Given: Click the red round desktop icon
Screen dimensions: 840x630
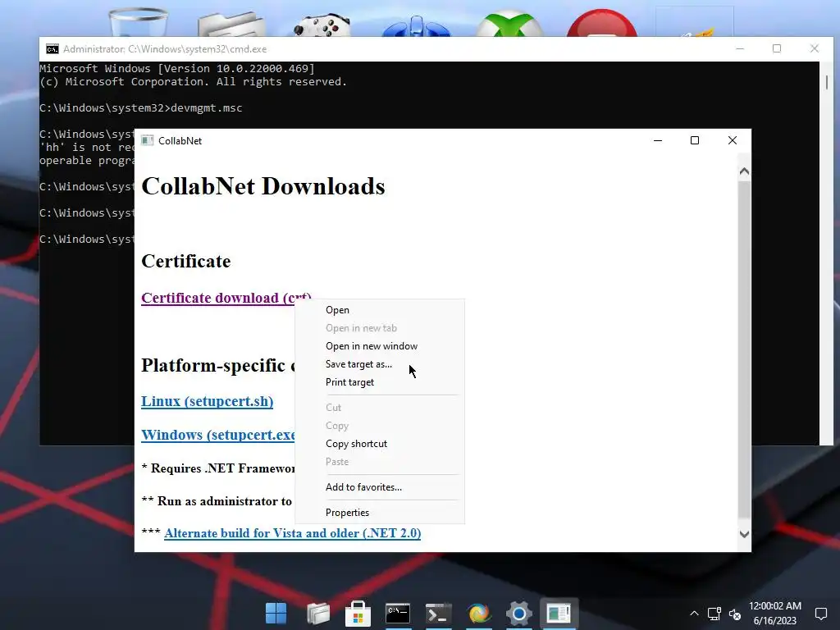Looking at the screenshot, I should (602, 23).
